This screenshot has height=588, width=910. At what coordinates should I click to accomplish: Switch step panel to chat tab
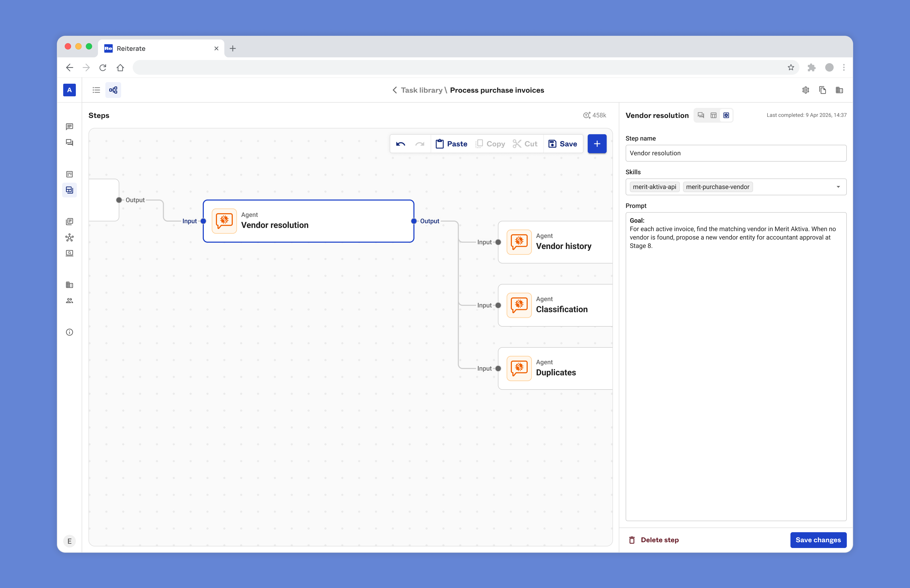point(701,115)
